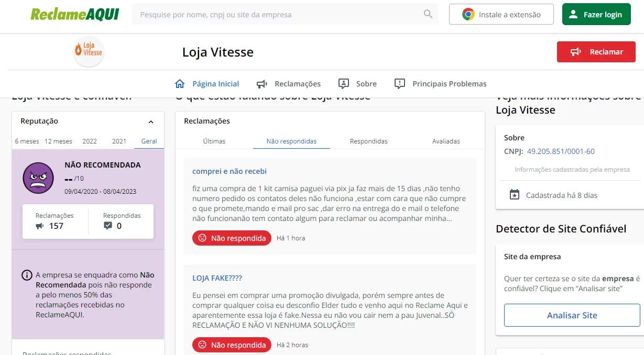644x355 pixels.
Task: Click the Respondidas count 0
Action: coord(119,226)
